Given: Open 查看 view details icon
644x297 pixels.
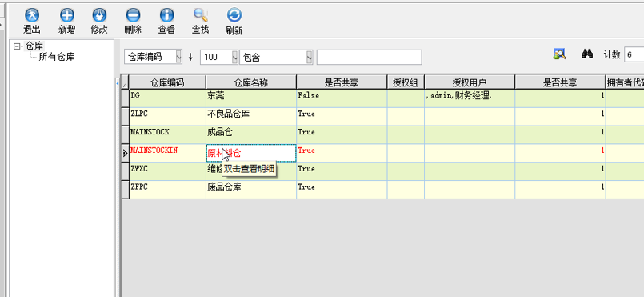Looking at the screenshot, I should tap(166, 15).
